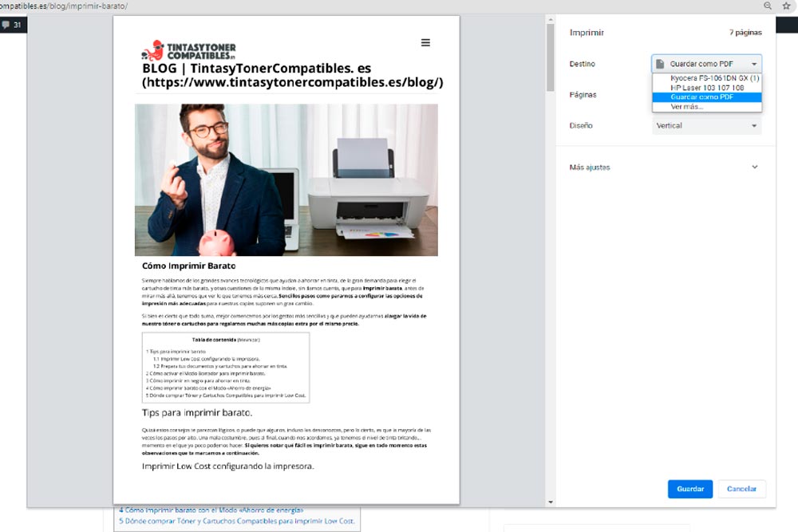Click the 'Destino' label

point(583,64)
